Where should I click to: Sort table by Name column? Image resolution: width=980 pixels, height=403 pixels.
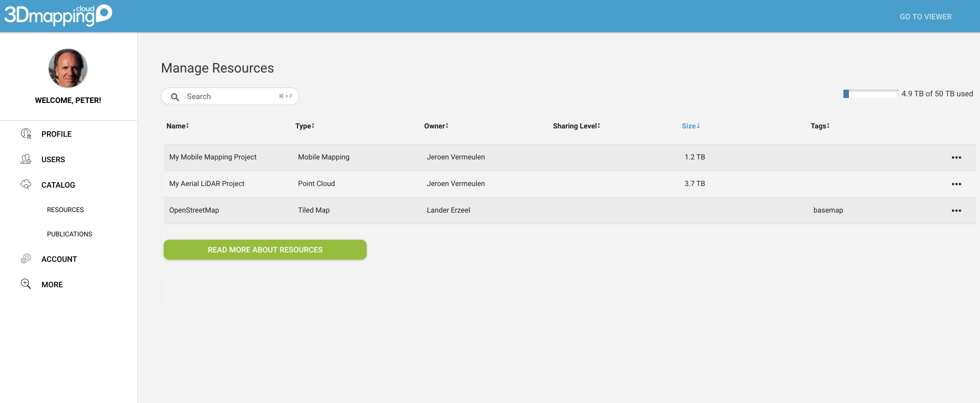pyautogui.click(x=178, y=126)
